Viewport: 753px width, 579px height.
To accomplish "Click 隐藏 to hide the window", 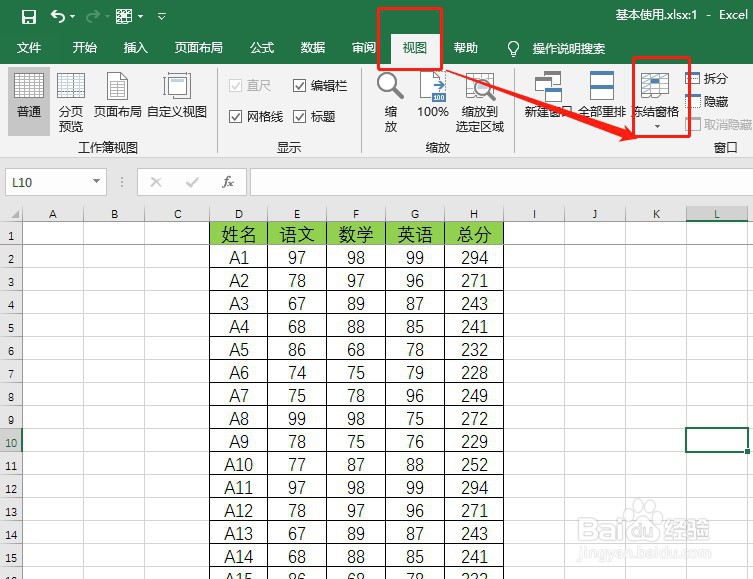I will pos(706,101).
